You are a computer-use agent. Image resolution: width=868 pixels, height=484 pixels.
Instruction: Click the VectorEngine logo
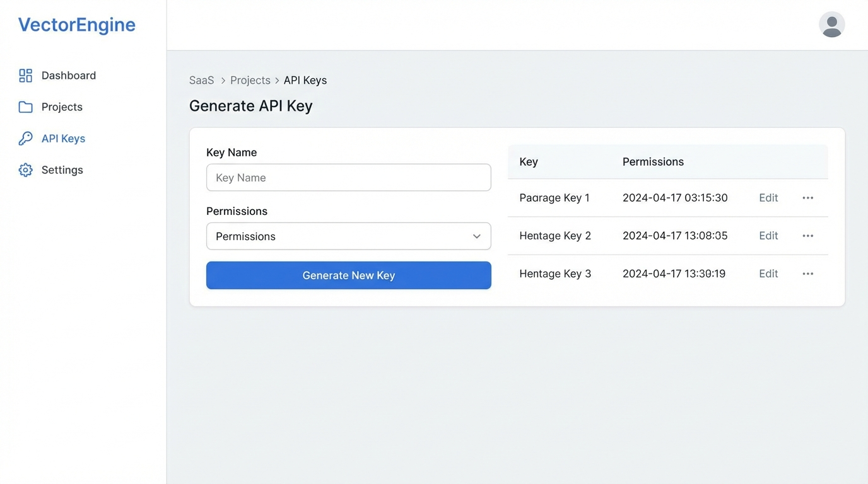click(x=76, y=25)
